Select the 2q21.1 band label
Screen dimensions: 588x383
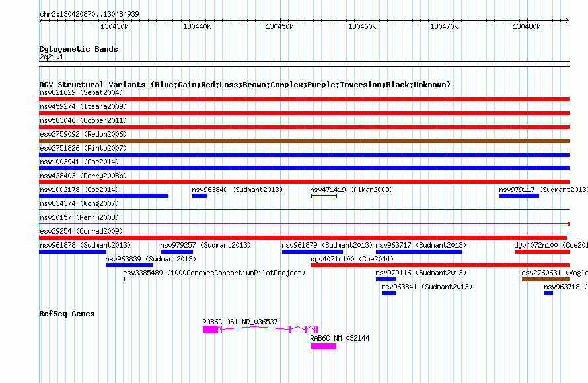[x=52, y=57]
